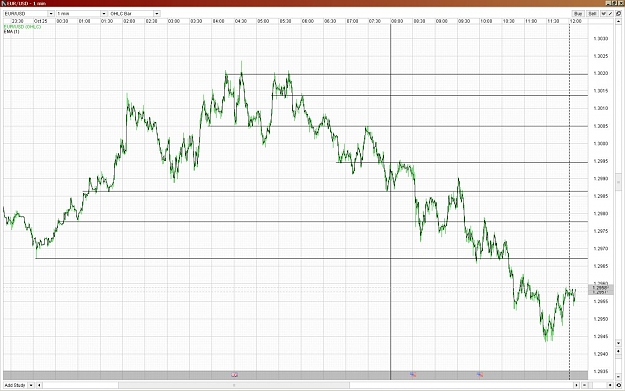
Task: Open the 1 min timeframe dropdown
Action: [104, 14]
